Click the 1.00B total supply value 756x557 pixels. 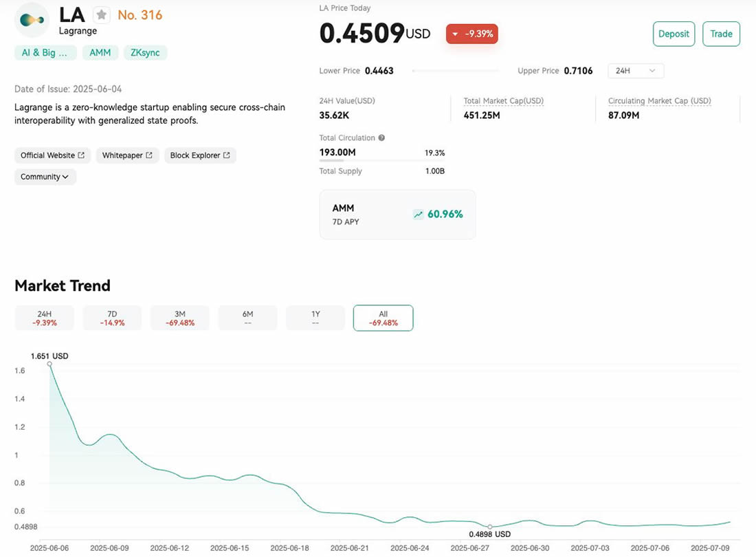435,171
